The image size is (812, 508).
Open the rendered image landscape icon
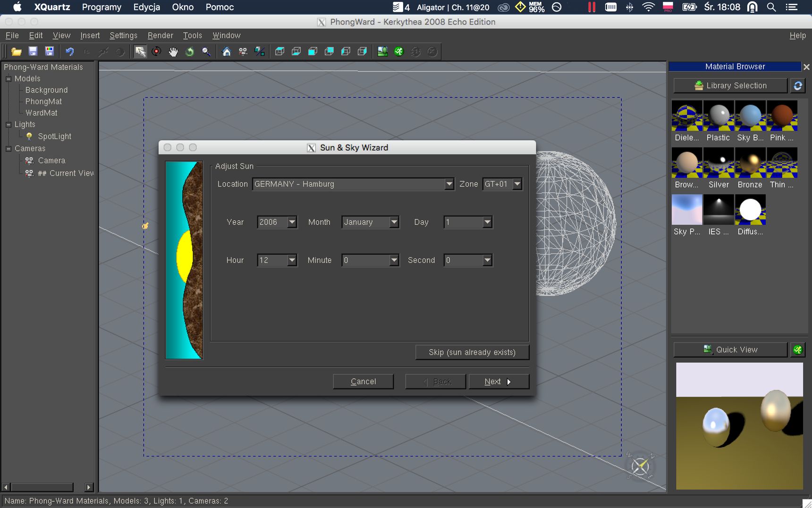[x=382, y=52]
